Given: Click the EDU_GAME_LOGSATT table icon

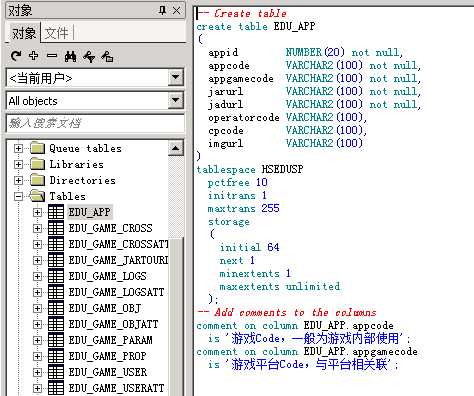Looking at the screenshot, I should (x=56, y=292).
